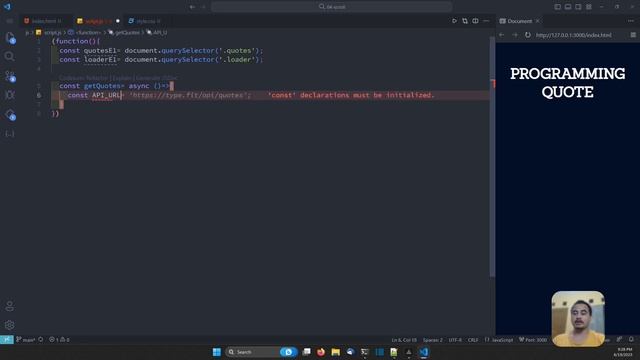Go back in the browser preview

click(502, 35)
